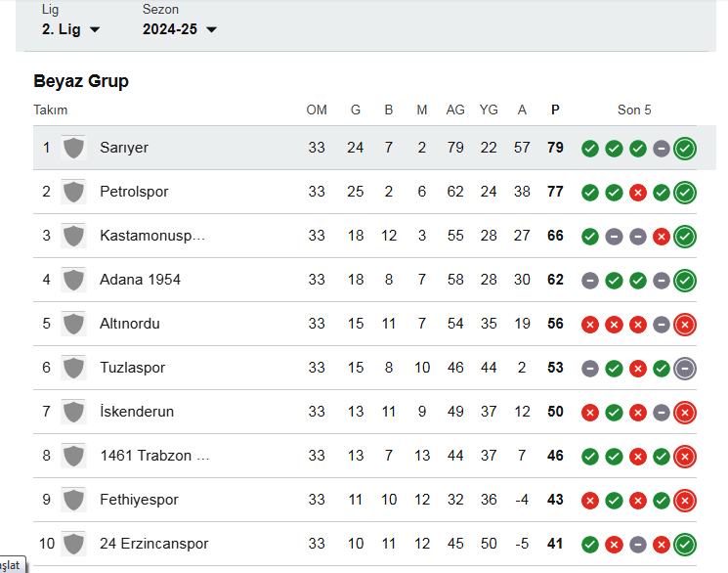The image size is (728, 573).
Task: Click Petrolspor's red loss icon in Son 5
Action: pyautogui.click(x=638, y=193)
